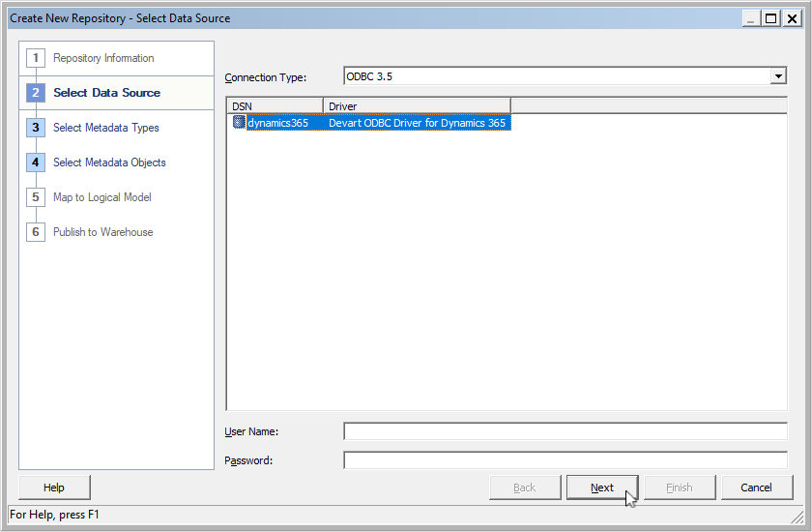Close the Create New Repository window

coord(792,18)
